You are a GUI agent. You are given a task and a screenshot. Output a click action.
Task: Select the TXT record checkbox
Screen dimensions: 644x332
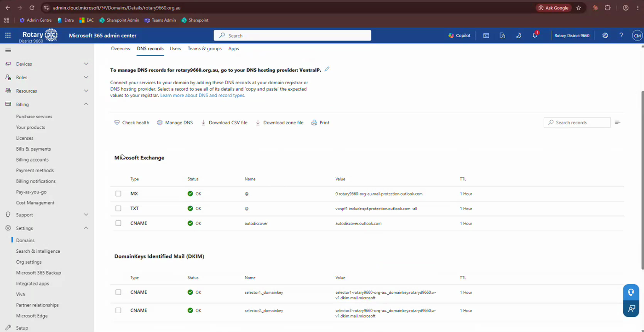[x=118, y=209]
